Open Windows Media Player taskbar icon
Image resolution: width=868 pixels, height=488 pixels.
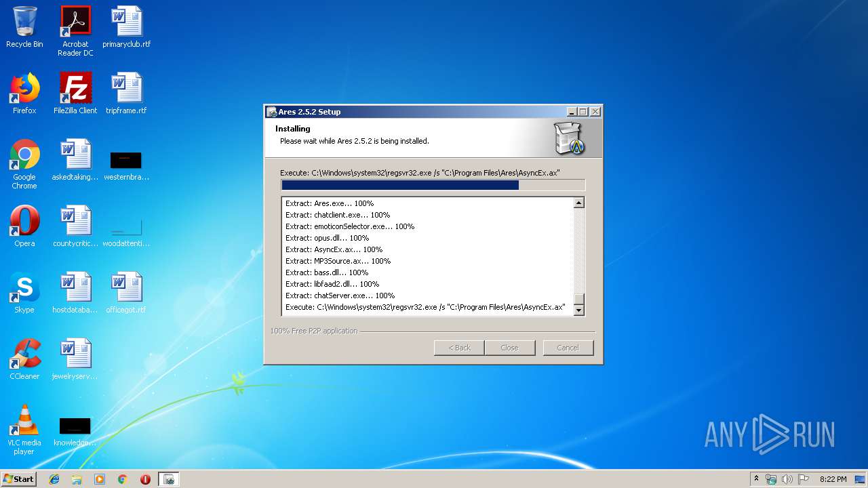(100, 479)
